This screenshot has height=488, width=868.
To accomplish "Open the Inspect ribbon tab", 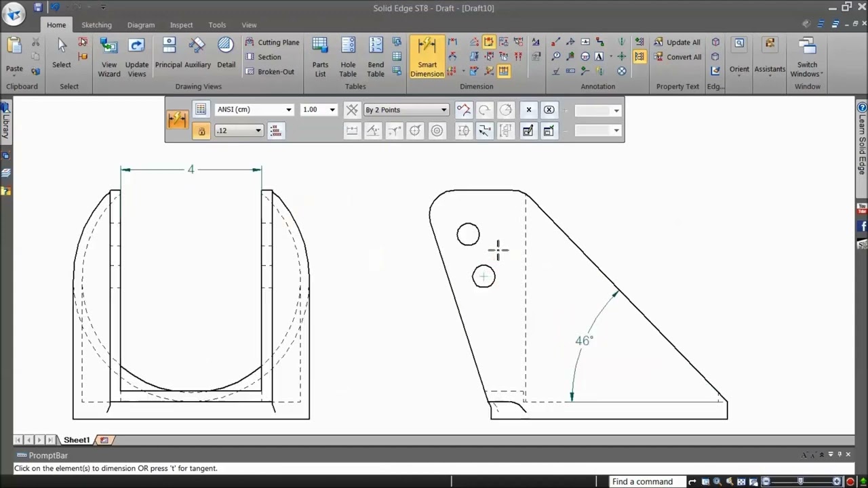I will pos(181,25).
